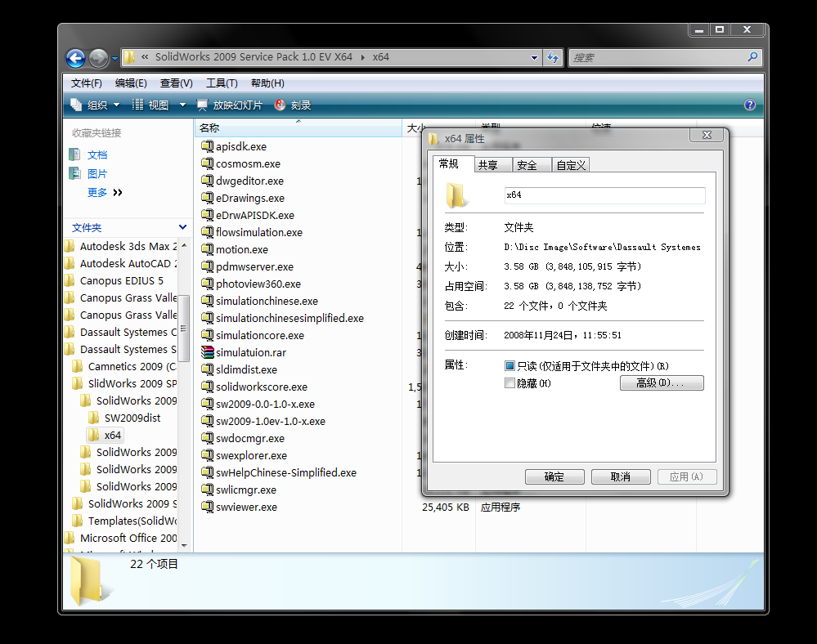Screen dimensions: 817x644
Task: Switch to 共享 tab in properties dialog
Action: [493, 165]
